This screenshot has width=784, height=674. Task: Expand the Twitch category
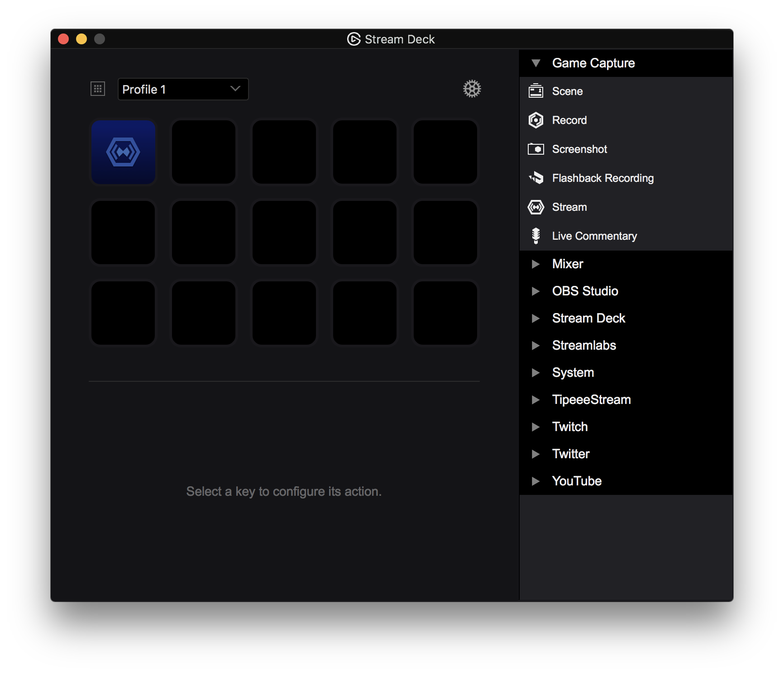[536, 427]
